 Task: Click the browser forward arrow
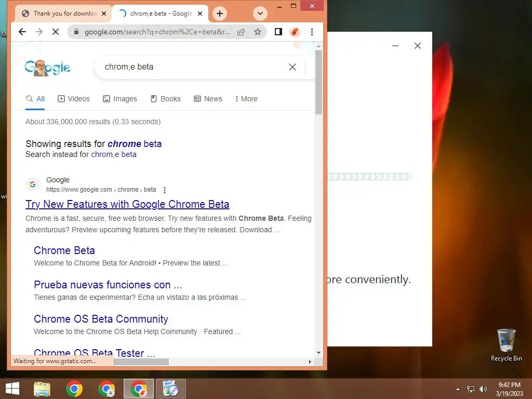[39, 32]
